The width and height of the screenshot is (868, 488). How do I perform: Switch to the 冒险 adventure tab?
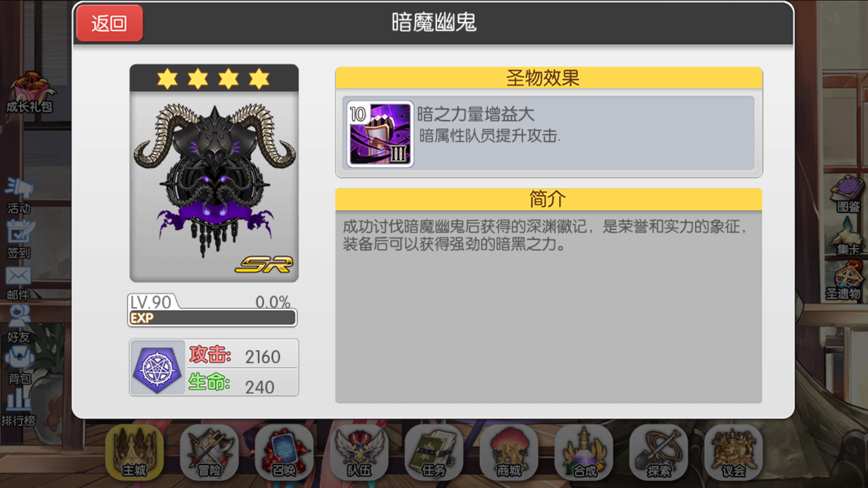(x=209, y=452)
